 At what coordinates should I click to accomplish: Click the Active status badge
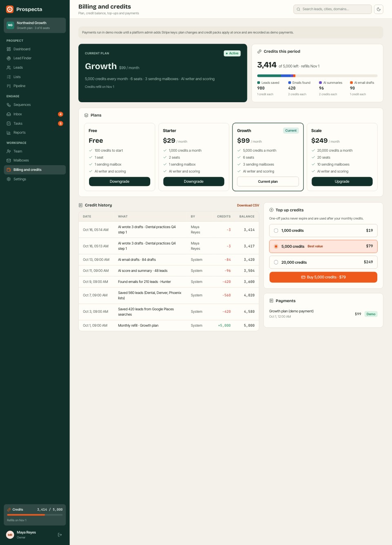click(x=232, y=53)
